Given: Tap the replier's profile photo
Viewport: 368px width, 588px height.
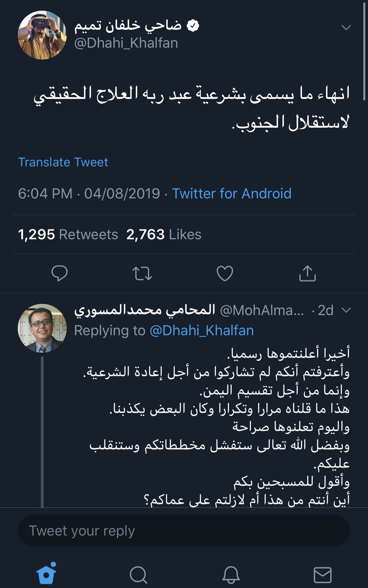Looking at the screenshot, I should [42, 328].
